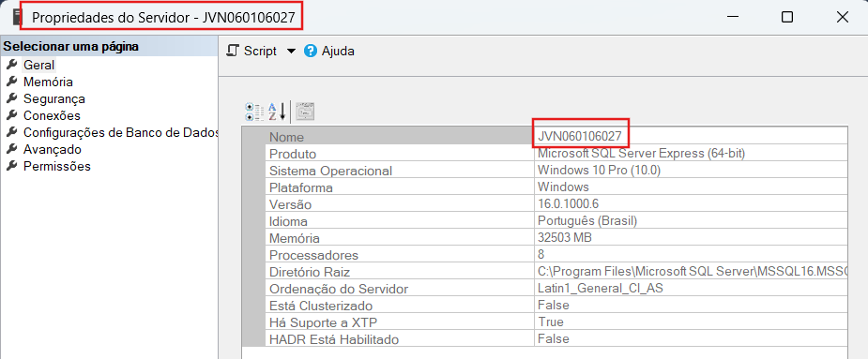This screenshot has height=359, width=868.
Task: Switch property grid to categorized view
Action: click(254, 112)
